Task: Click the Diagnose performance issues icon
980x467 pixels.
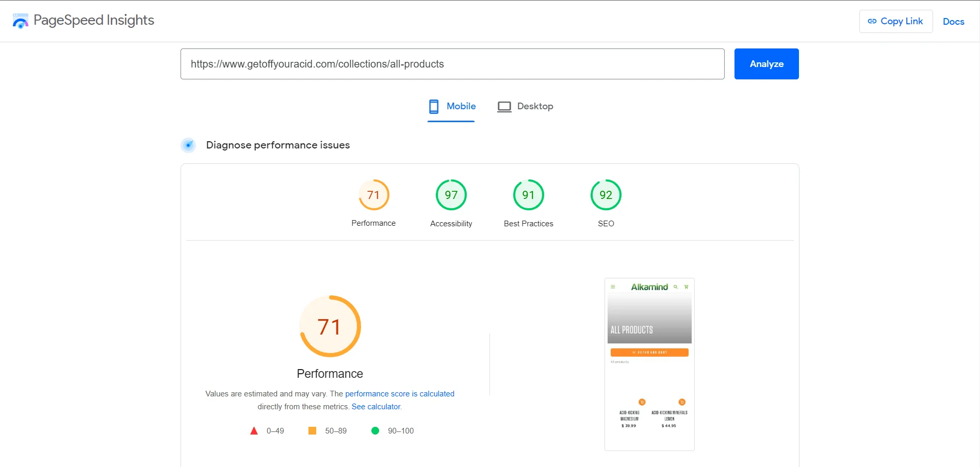Action: 188,145
